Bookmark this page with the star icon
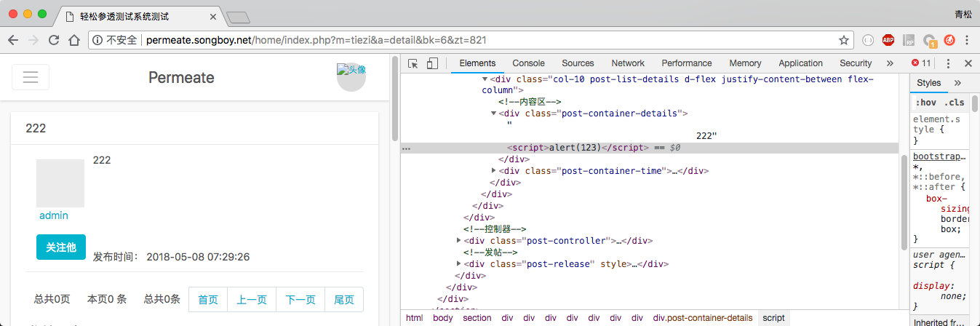This screenshot has width=980, height=326. 843,40
